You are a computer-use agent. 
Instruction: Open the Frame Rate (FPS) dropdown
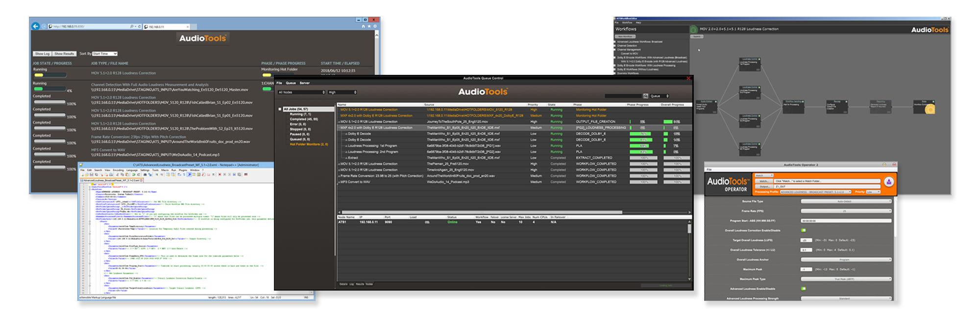coord(846,211)
